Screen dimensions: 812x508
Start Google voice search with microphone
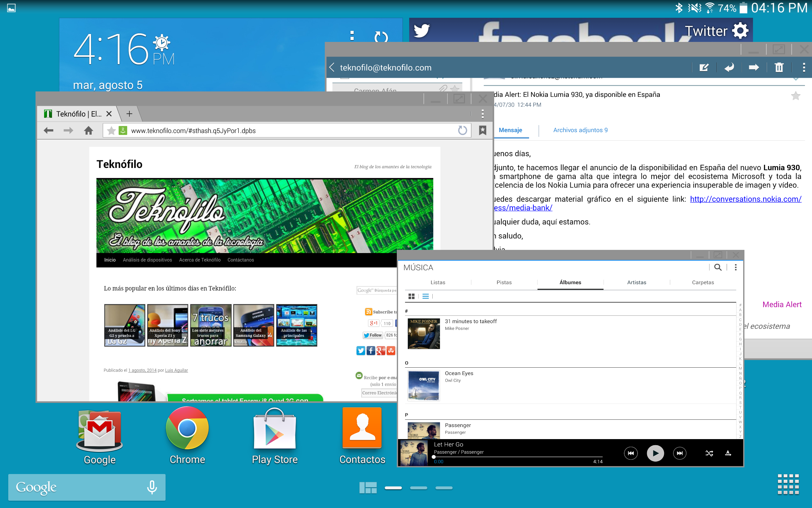point(152,487)
